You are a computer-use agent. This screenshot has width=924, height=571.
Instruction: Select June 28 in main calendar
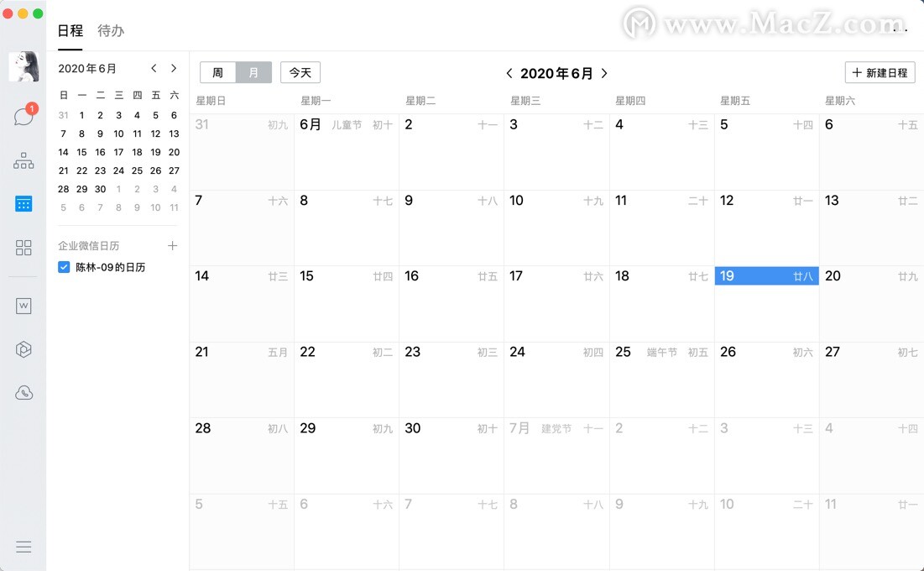(x=242, y=456)
